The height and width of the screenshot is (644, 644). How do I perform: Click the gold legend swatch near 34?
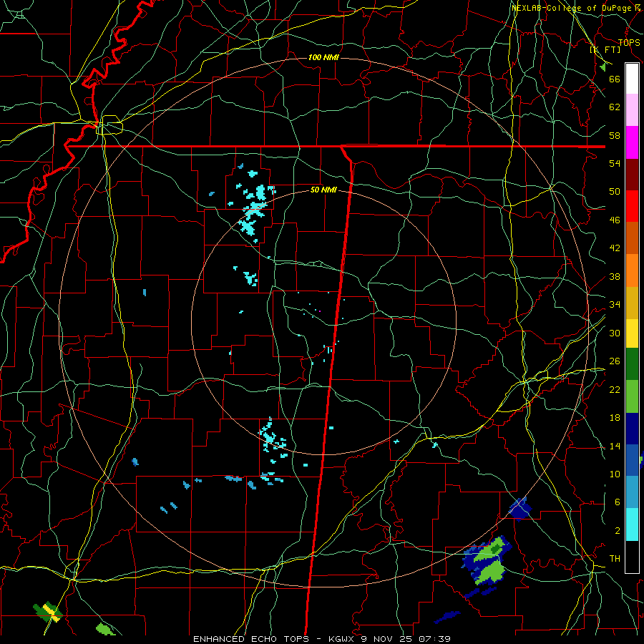[632, 303]
